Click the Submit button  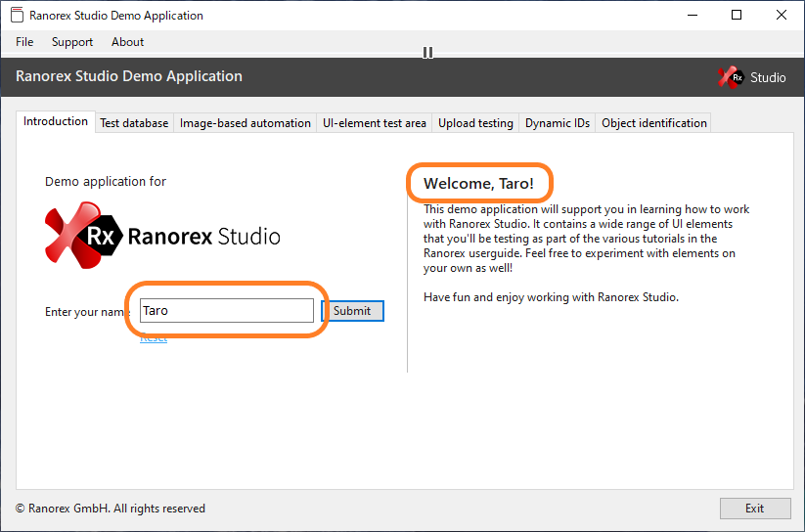point(352,311)
